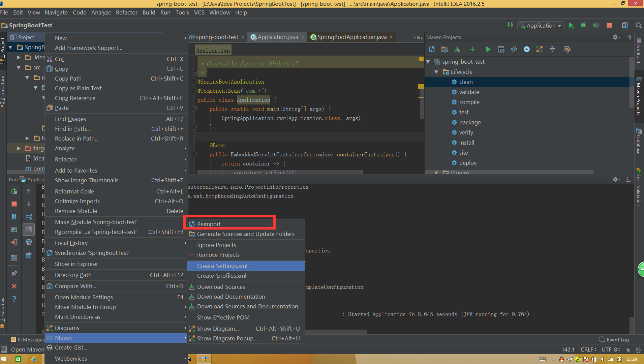The height and width of the screenshot is (364, 644).
Task: Open Ant Build side tool window
Action: coord(638,50)
